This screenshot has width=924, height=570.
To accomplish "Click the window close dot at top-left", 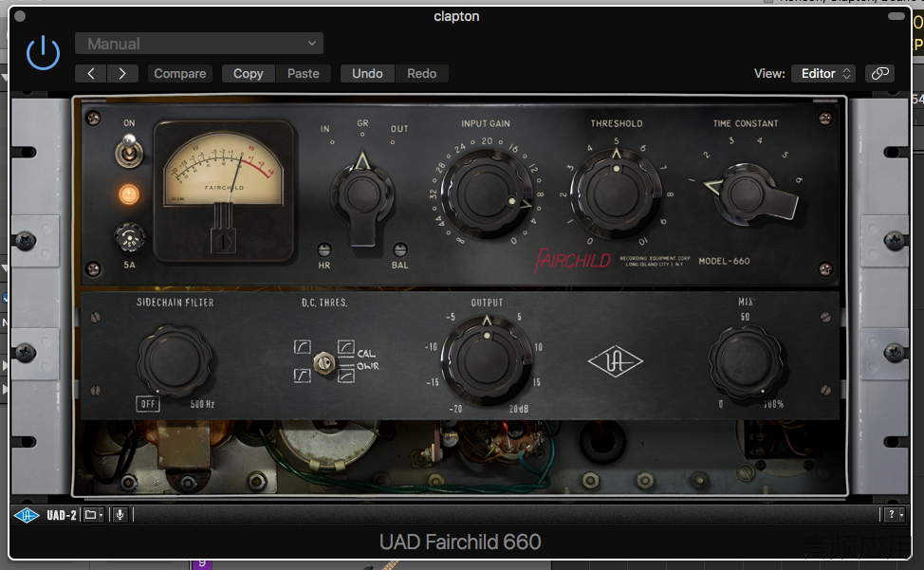I will coord(19,16).
